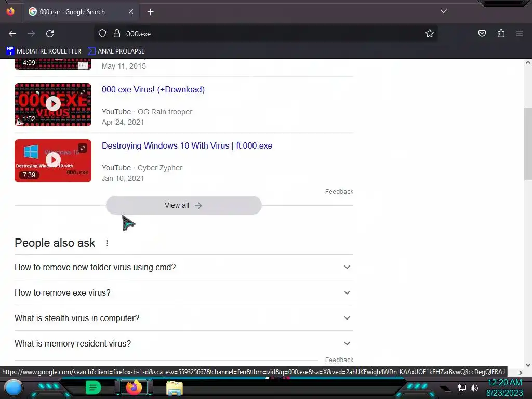This screenshot has width=532, height=399.
Task: Open tracking protection shield icon
Action: tap(102, 34)
